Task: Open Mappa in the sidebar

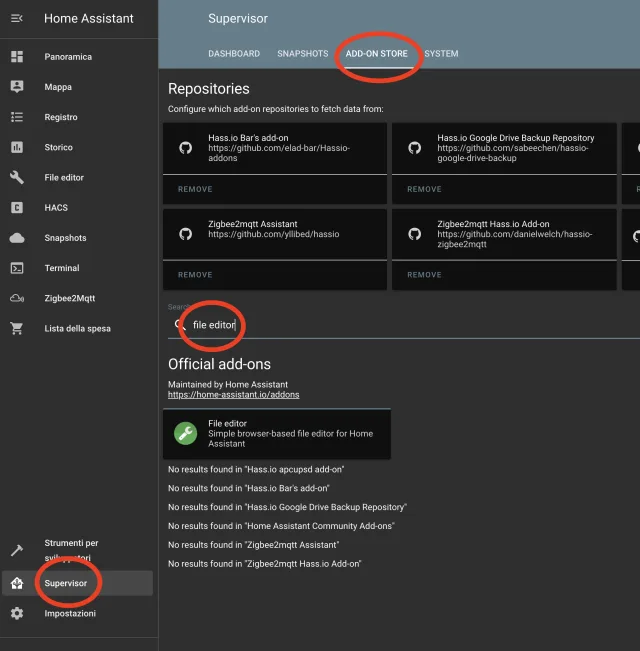Action: [77, 87]
